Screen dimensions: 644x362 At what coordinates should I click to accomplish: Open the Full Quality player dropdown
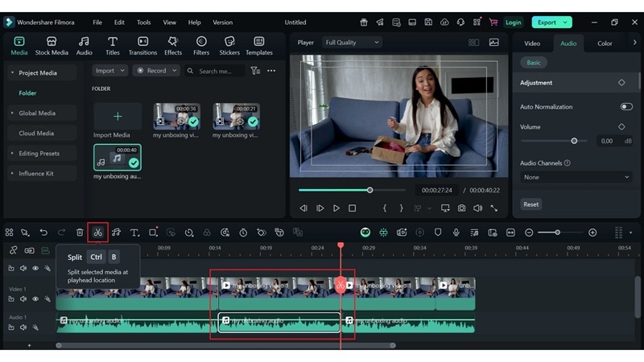pos(352,43)
